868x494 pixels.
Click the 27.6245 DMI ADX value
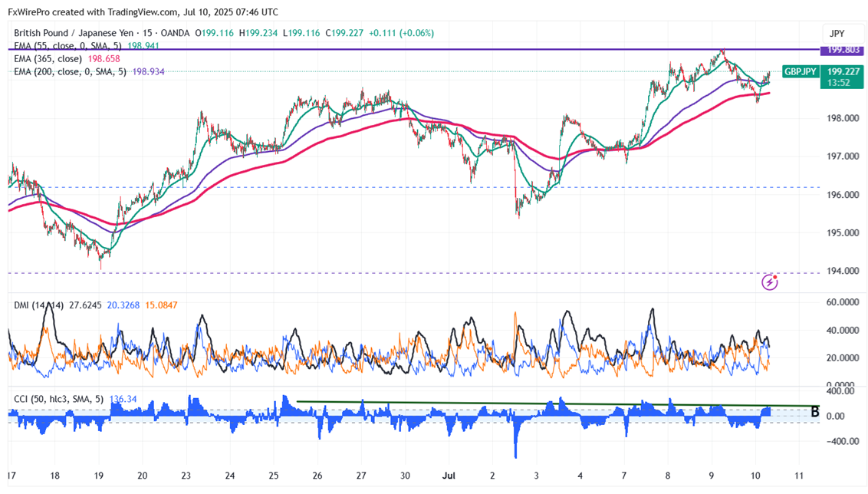pyautogui.click(x=85, y=305)
